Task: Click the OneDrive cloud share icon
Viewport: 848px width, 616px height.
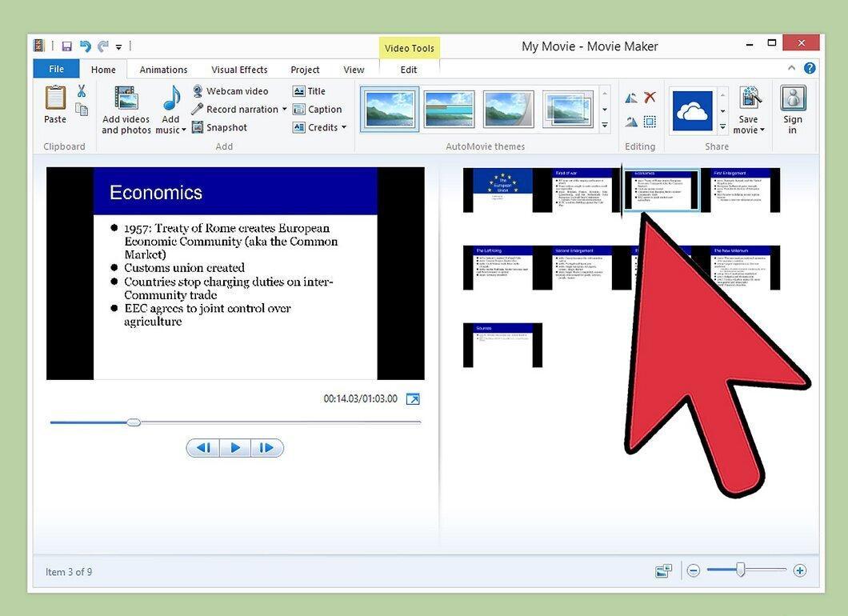Action: point(692,111)
